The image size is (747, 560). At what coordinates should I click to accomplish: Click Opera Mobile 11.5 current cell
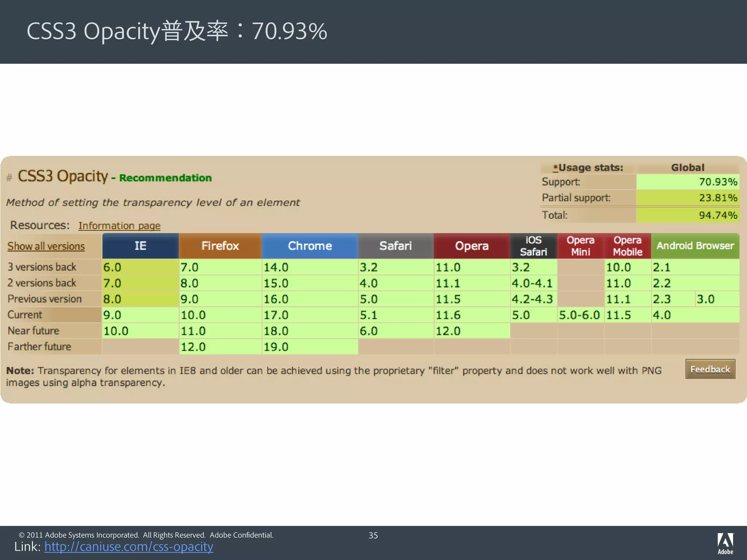pos(627,315)
